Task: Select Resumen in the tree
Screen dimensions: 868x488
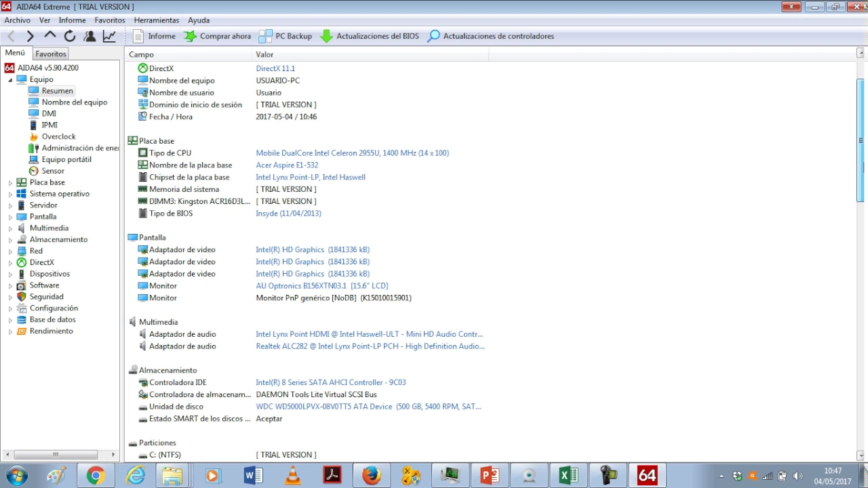Action: click(x=57, y=91)
